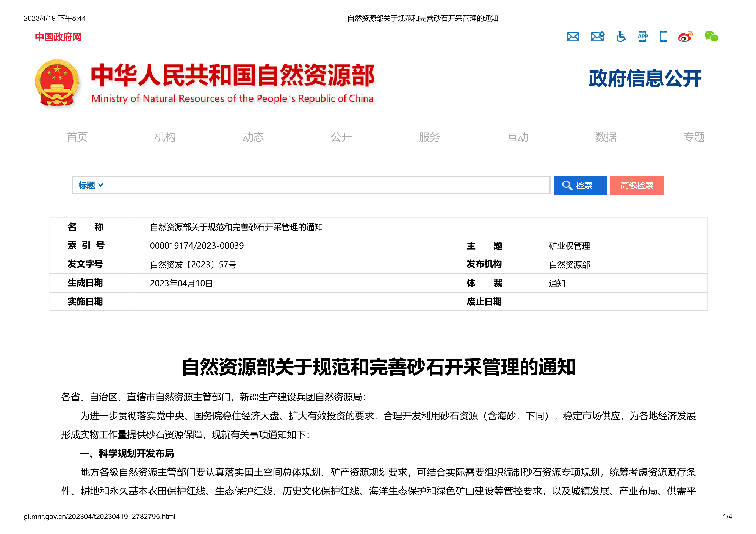Click the print timestamp 2023/4/19 下午8:44

coord(55,18)
